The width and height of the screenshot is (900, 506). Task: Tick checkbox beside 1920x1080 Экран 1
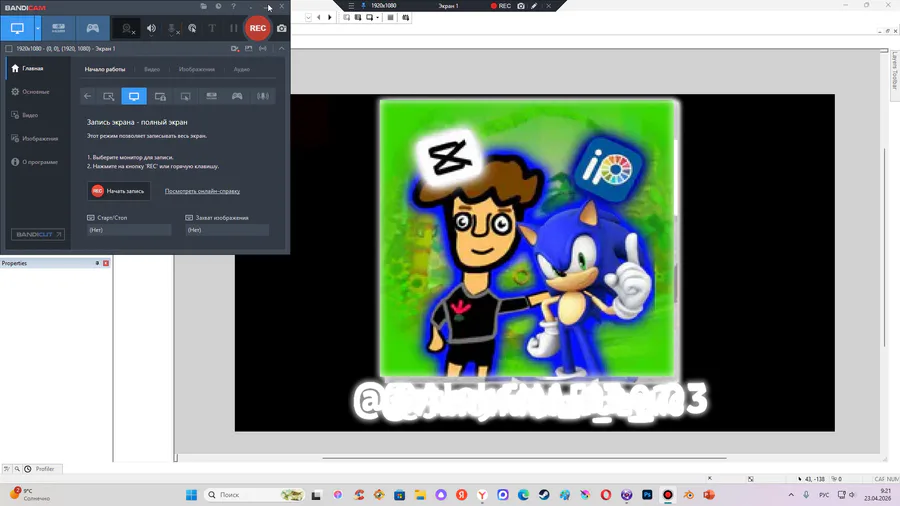(x=9, y=49)
